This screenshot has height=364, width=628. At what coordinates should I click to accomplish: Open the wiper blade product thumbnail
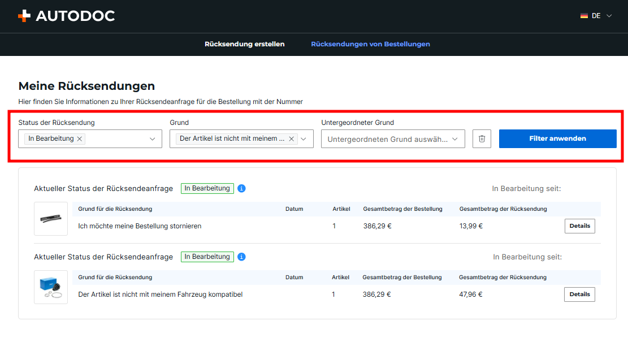click(51, 219)
